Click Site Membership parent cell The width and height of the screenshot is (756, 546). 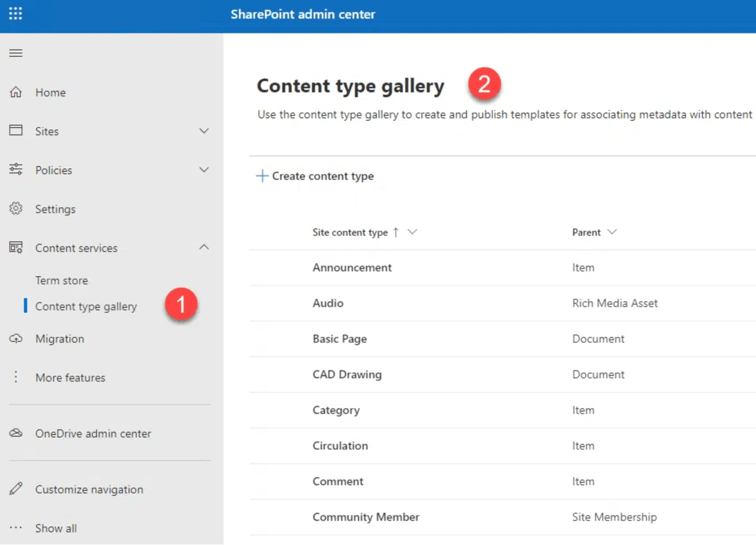[615, 517]
